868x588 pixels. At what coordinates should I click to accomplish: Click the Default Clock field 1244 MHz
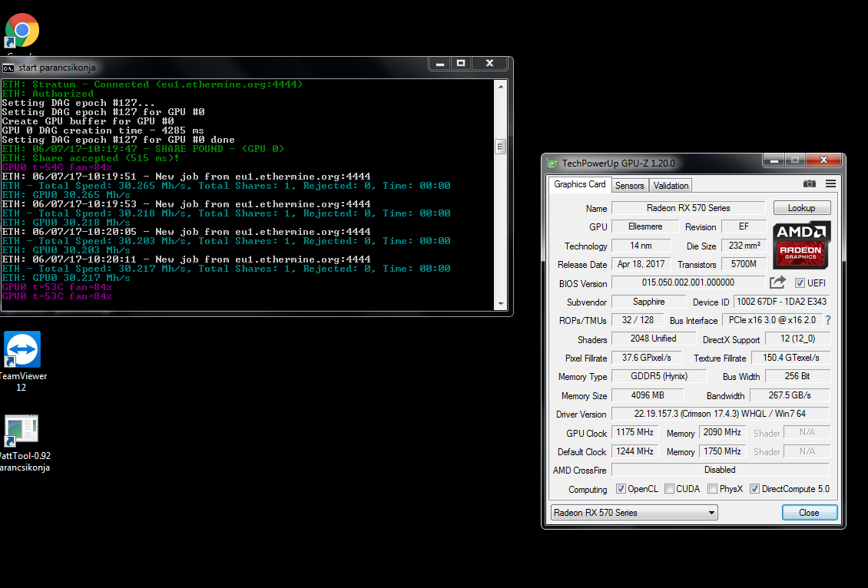(x=634, y=451)
